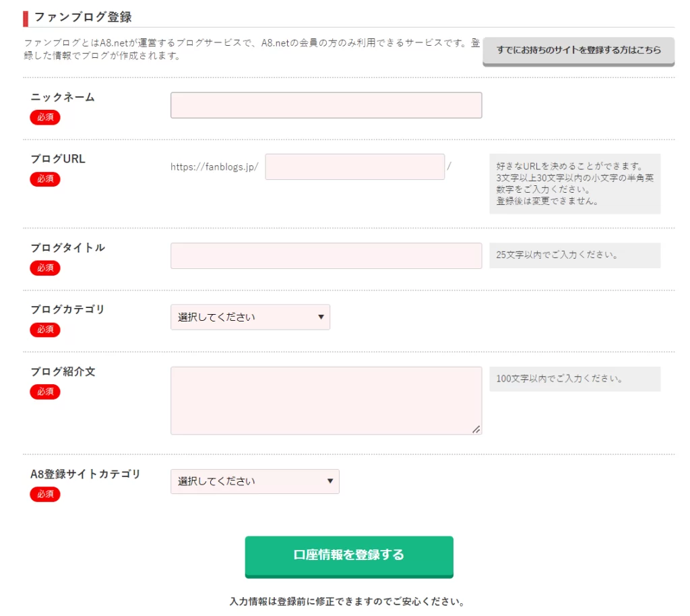690x616 pixels.
Task: Open the ブログカテゴリ dropdown
Action: click(x=250, y=317)
